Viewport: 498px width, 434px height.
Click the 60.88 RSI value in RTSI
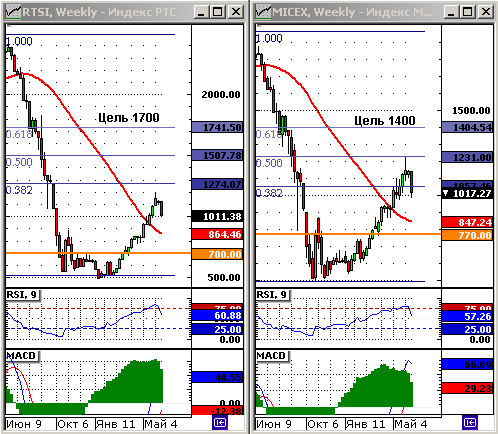coord(218,315)
